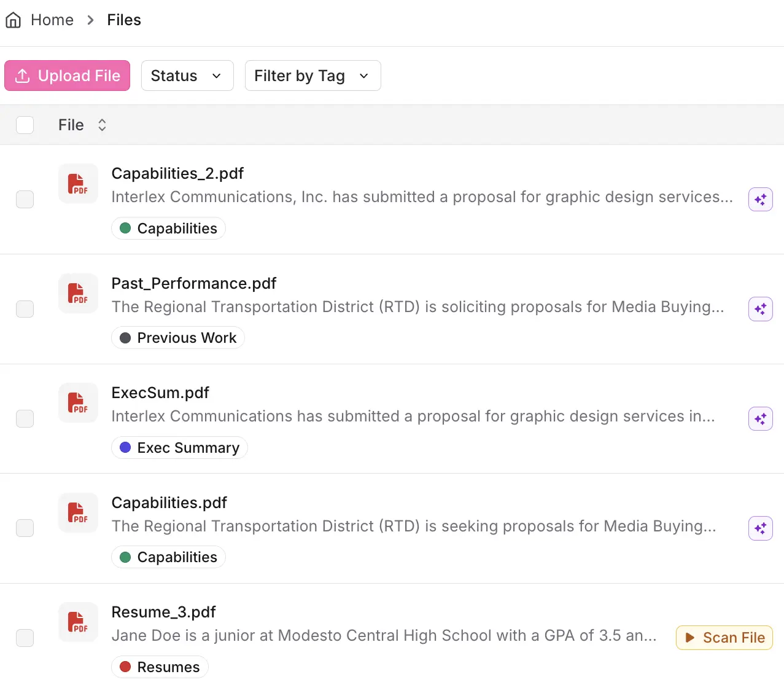Image resolution: width=784 pixels, height=685 pixels.
Task: Open the Status dropdown
Action: pos(187,75)
